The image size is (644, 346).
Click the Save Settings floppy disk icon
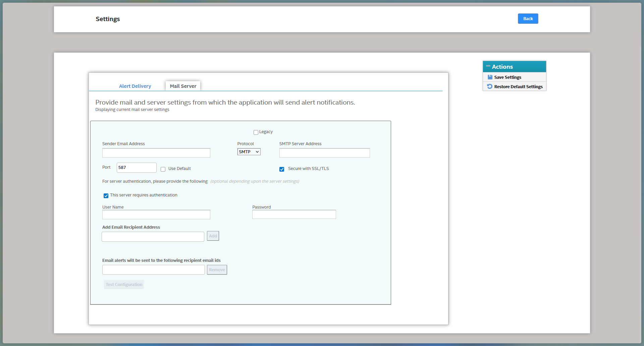[x=490, y=77]
